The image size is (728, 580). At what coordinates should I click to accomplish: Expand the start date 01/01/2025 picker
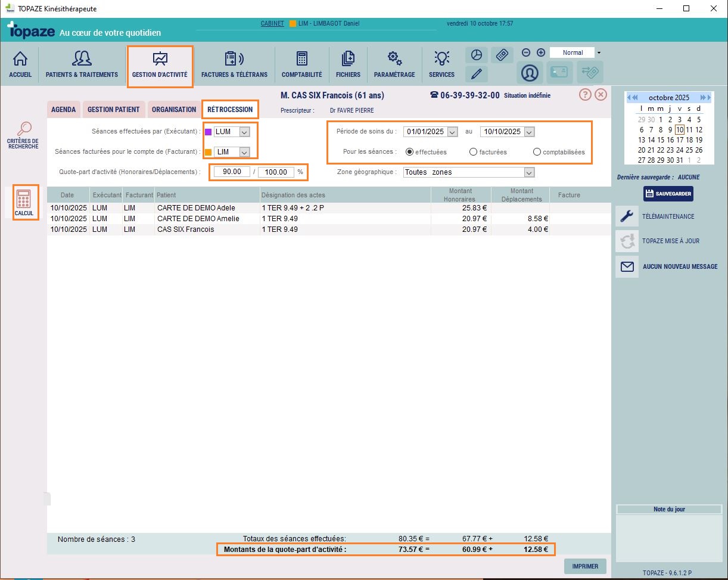452,132
